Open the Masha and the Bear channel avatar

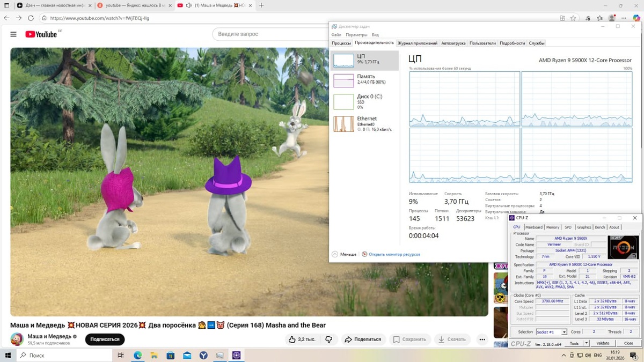tap(17, 339)
